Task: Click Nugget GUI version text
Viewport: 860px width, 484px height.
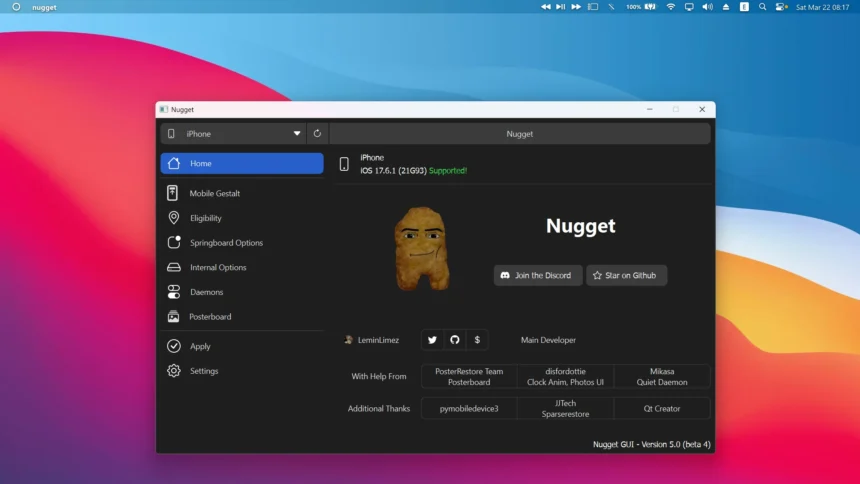Action: coord(652,444)
